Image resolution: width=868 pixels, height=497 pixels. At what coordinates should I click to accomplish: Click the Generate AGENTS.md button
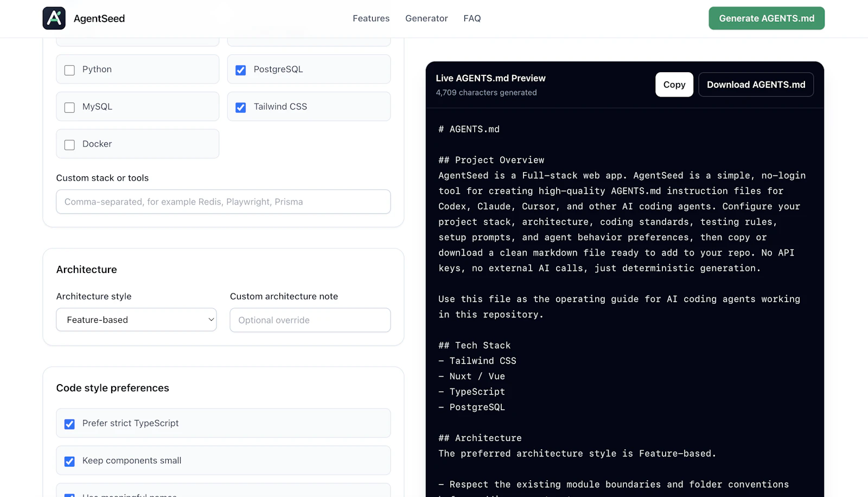tap(767, 18)
